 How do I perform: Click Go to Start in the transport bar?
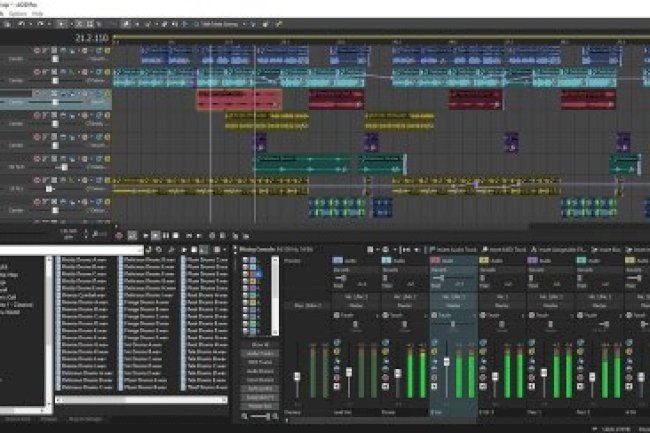tap(189, 236)
